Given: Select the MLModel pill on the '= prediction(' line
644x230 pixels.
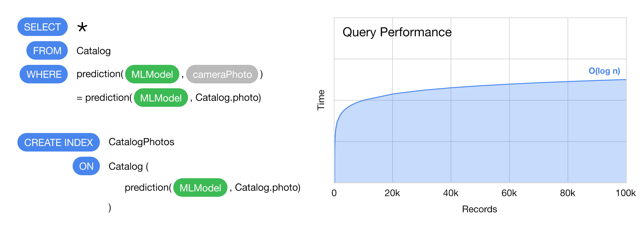Looking at the screenshot, I should click(x=161, y=98).
